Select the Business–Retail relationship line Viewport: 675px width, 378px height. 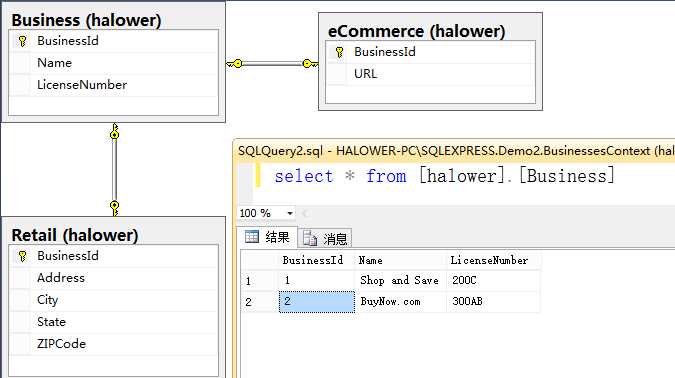click(114, 170)
